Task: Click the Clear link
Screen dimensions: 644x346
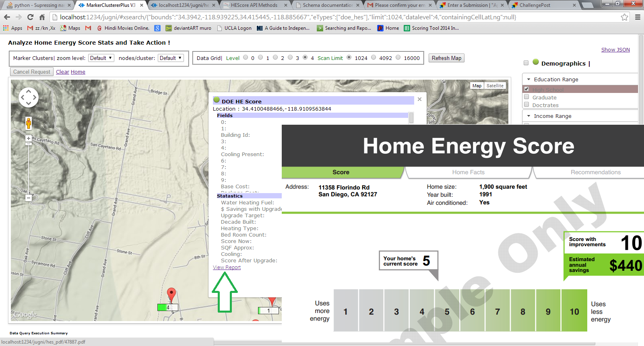Action: [62, 72]
